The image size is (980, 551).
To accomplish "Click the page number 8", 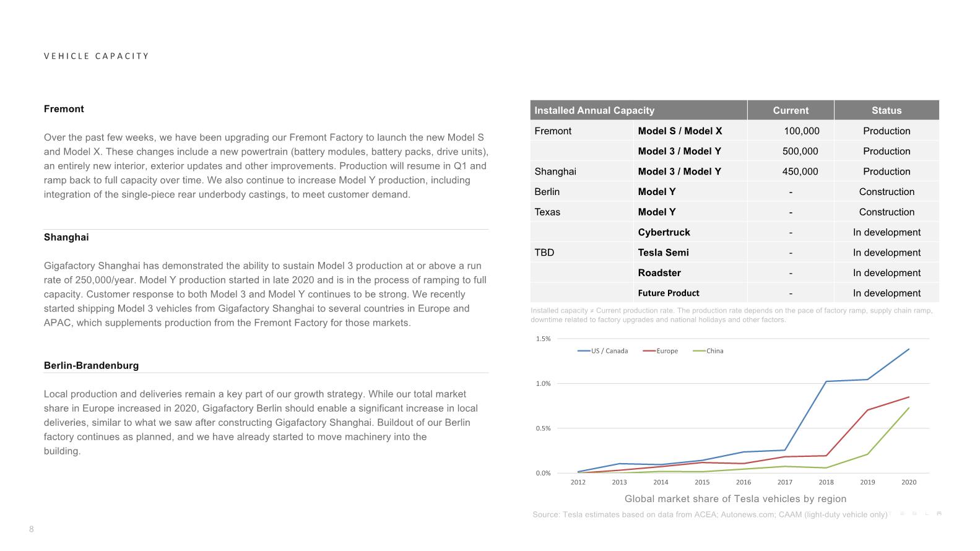I will [x=32, y=529].
